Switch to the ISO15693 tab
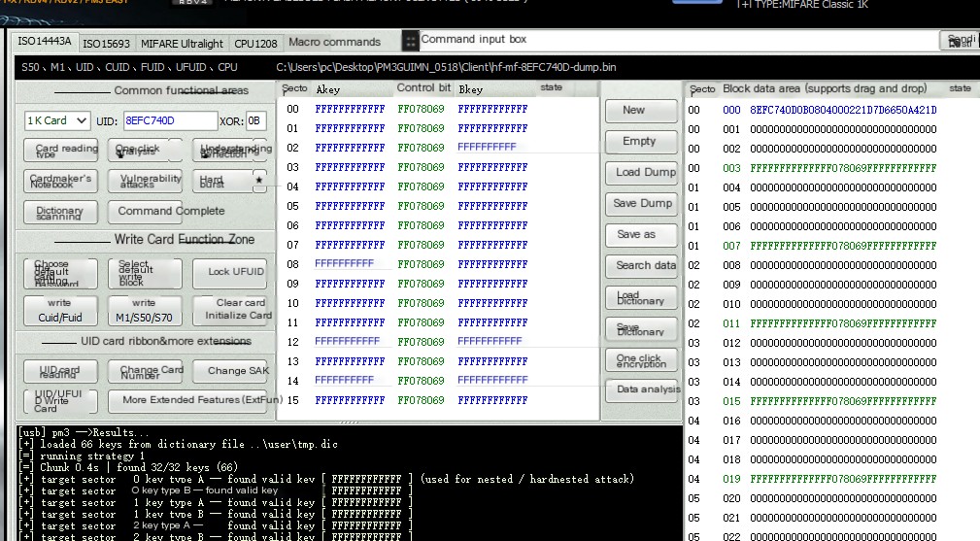 click(x=106, y=43)
